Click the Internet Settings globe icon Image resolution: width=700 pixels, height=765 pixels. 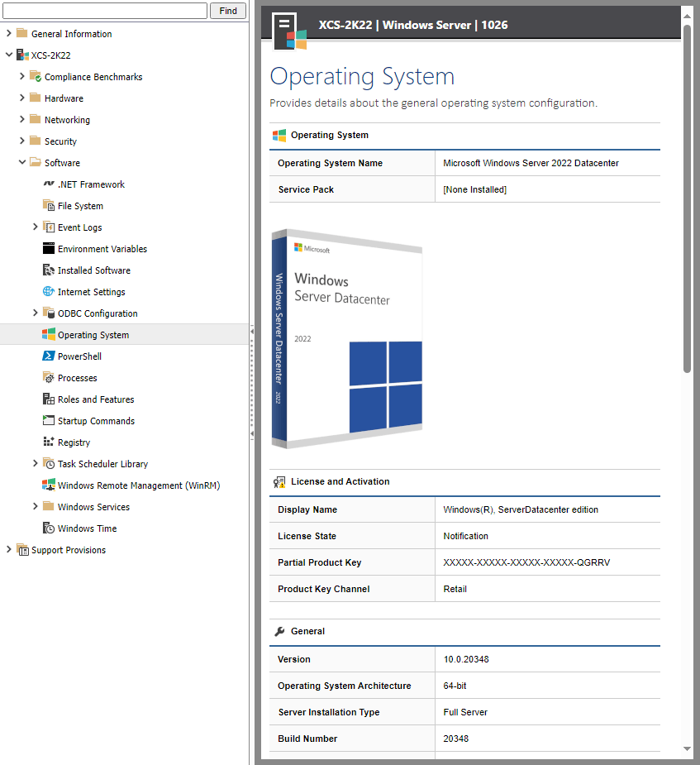[49, 291]
